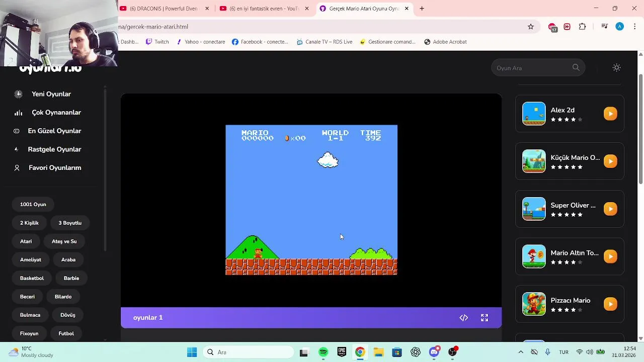644x362 pixels.
Task: Show hidden tray icons chevron
Action: point(521,352)
